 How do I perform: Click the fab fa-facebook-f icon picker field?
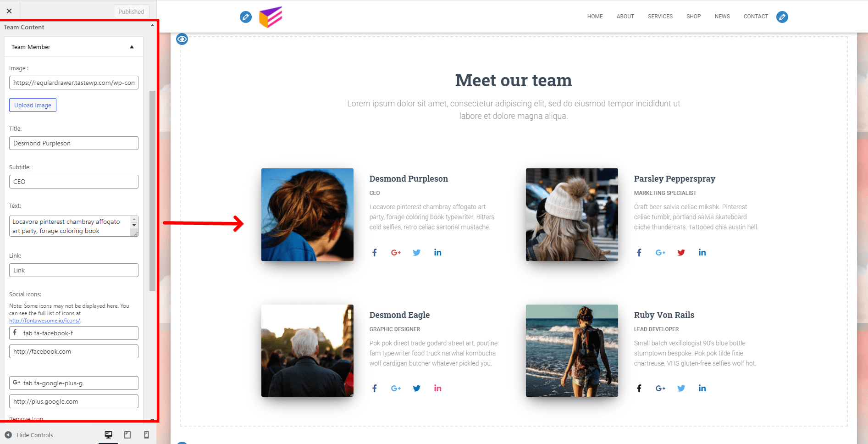[x=74, y=333]
